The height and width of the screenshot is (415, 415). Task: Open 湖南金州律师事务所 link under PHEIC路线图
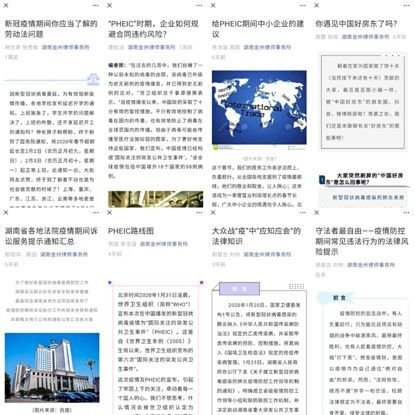(164, 244)
